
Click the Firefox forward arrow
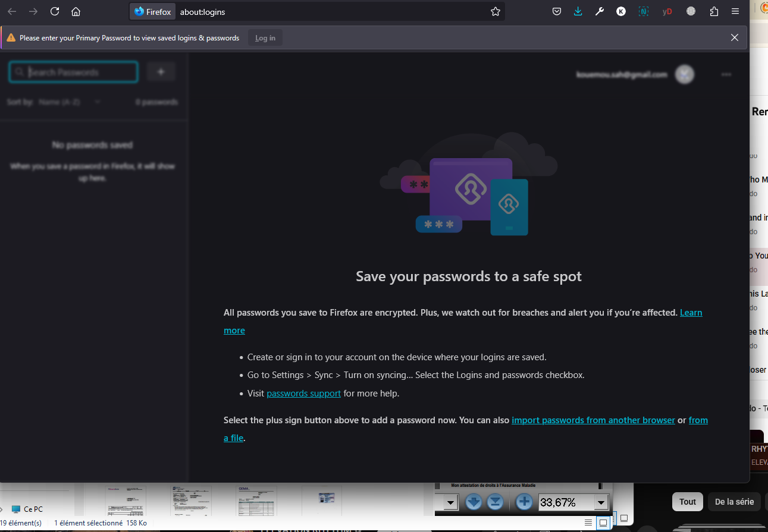[33, 11]
